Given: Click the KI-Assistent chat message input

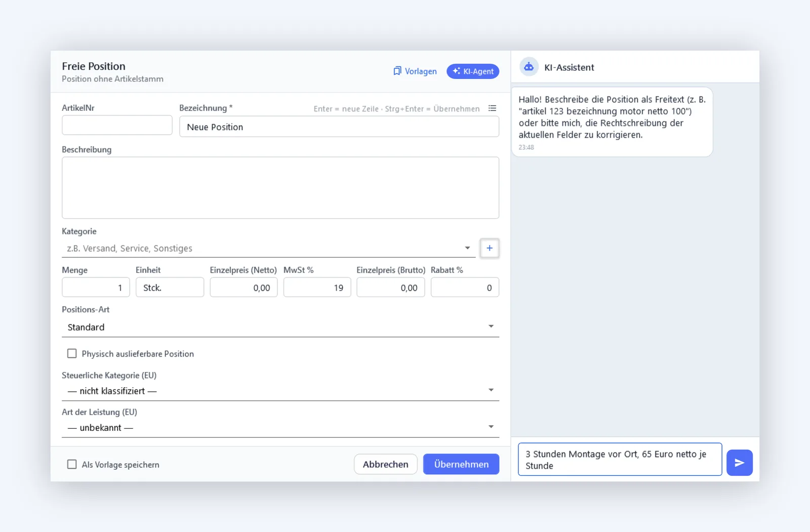Looking at the screenshot, I should pos(620,460).
